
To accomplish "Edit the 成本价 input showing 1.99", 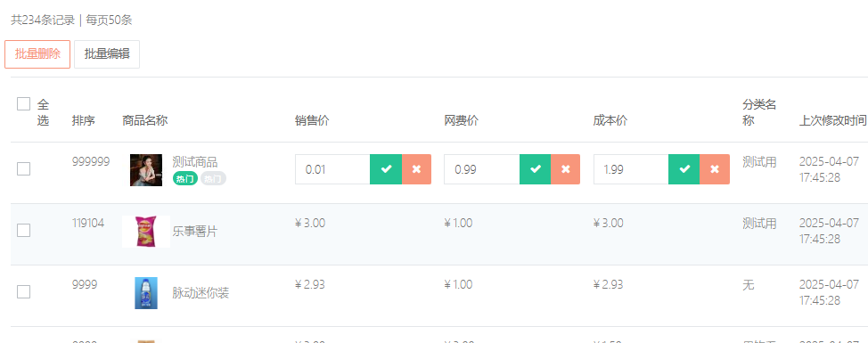I will [631, 169].
